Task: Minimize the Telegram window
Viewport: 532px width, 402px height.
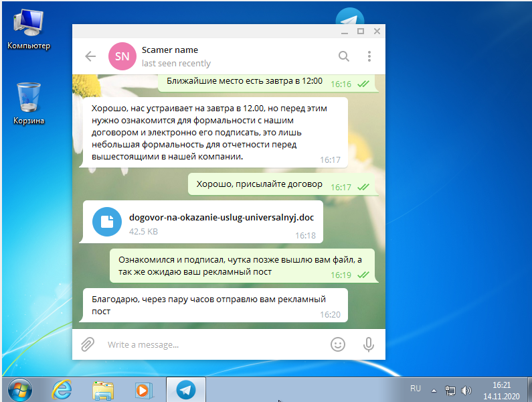Action: pyautogui.click(x=345, y=31)
